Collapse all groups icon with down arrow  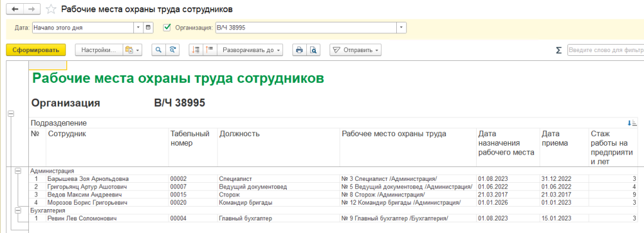(x=196, y=50)
